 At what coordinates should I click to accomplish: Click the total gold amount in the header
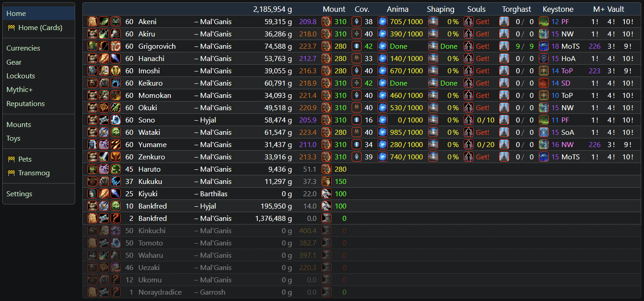[x=273, y=9]
